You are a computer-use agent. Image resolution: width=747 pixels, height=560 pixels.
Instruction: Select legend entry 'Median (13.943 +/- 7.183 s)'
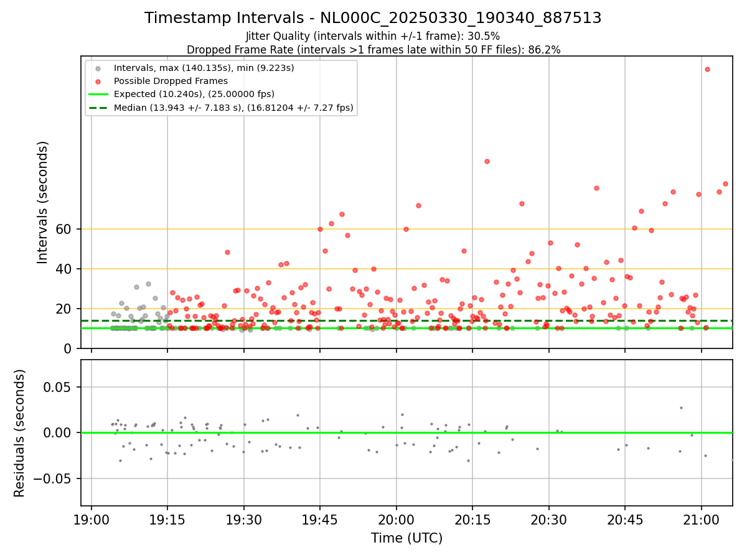[233, 108]
